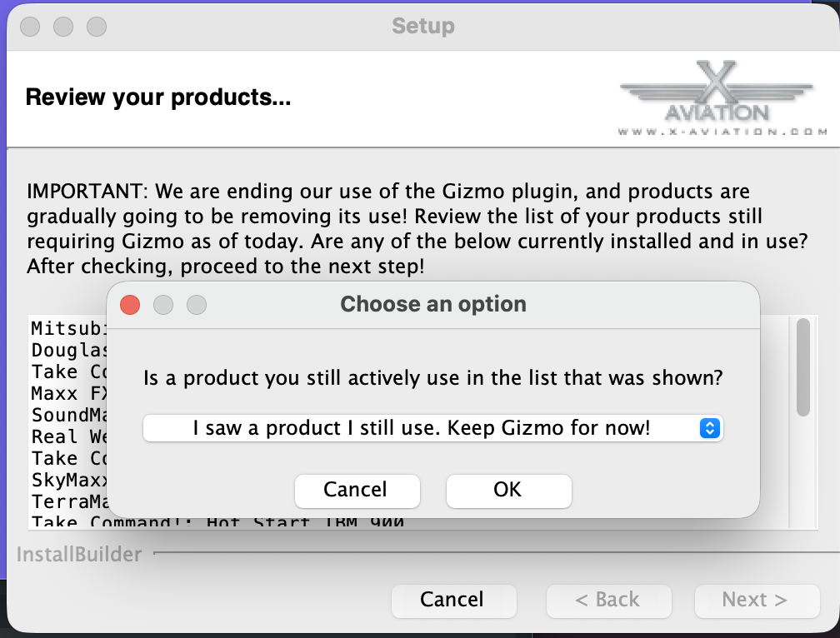Click the X-Aviation logo in the header

[x=716, y=93]
